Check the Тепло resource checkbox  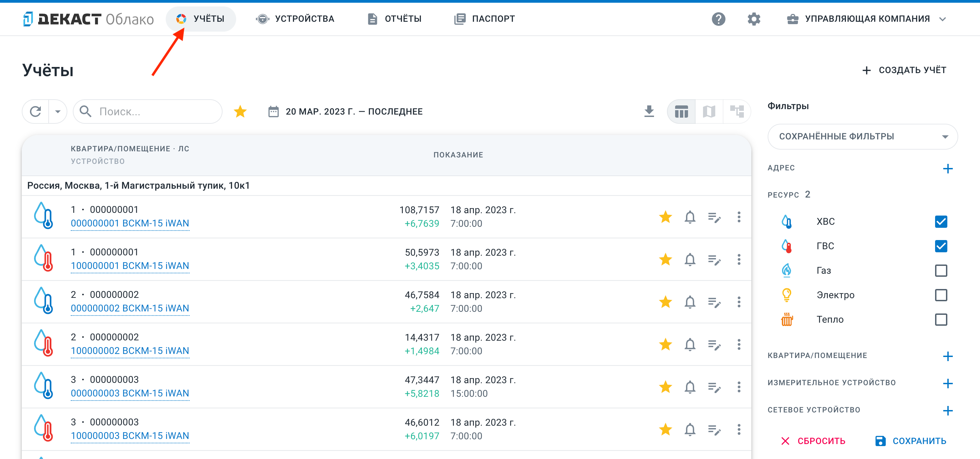pyautogui.click(x=941, y=320)
